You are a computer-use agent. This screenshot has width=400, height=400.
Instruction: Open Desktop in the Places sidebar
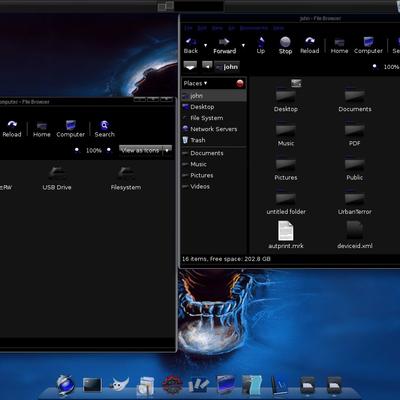(x=214, y=107)
